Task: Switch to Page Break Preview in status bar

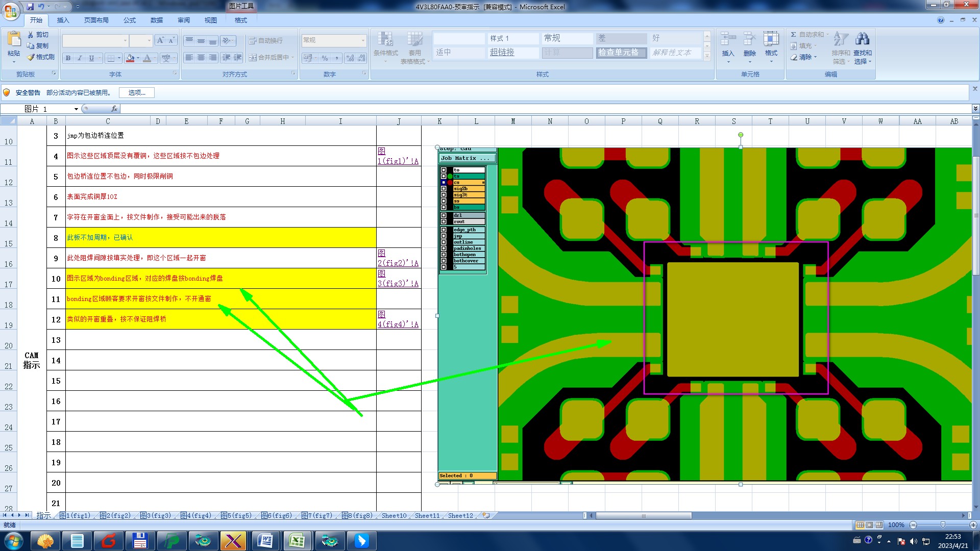Action: (x=879, y=525)
